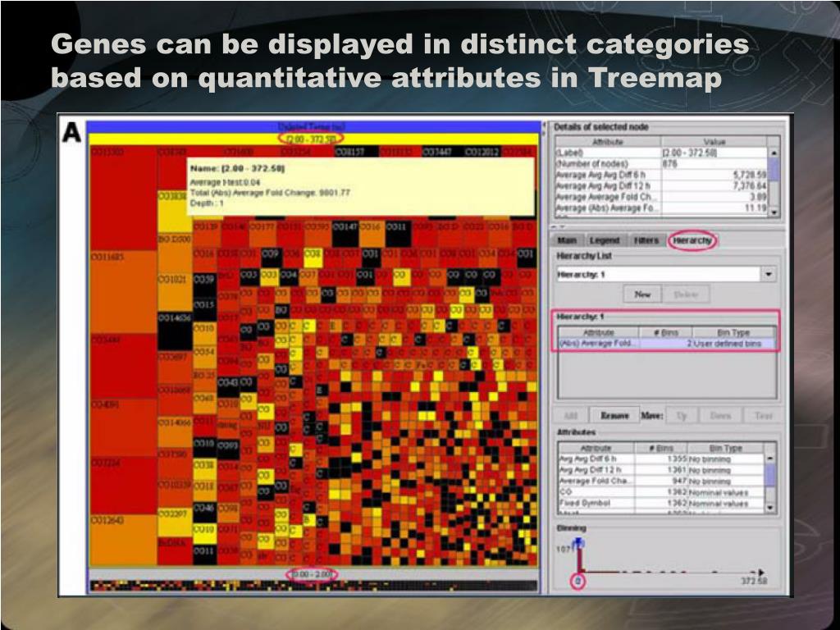Select the black CO8157 treemap node
The image size is (840, 630).
[x=356, y=152]
